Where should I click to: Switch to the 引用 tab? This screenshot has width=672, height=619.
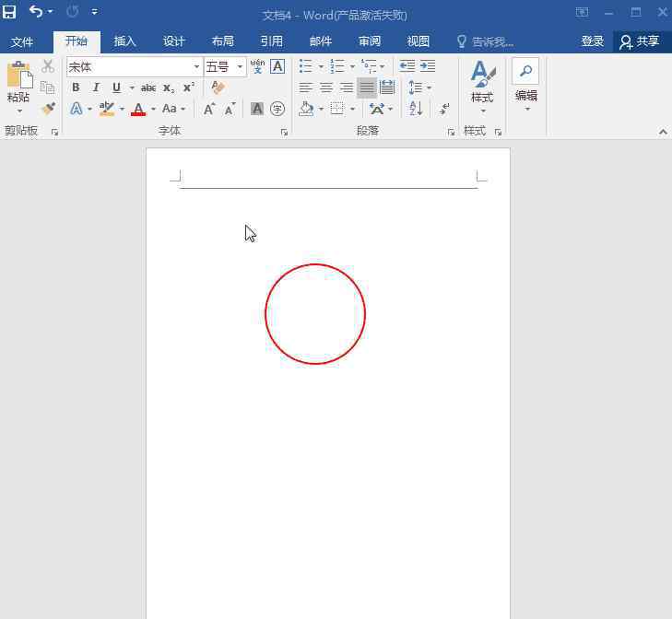272,41
